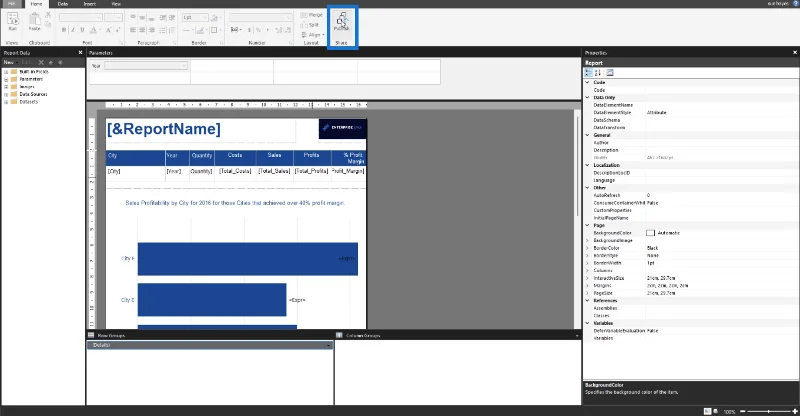Open the grouping pane options arrow

coord(577,336)
